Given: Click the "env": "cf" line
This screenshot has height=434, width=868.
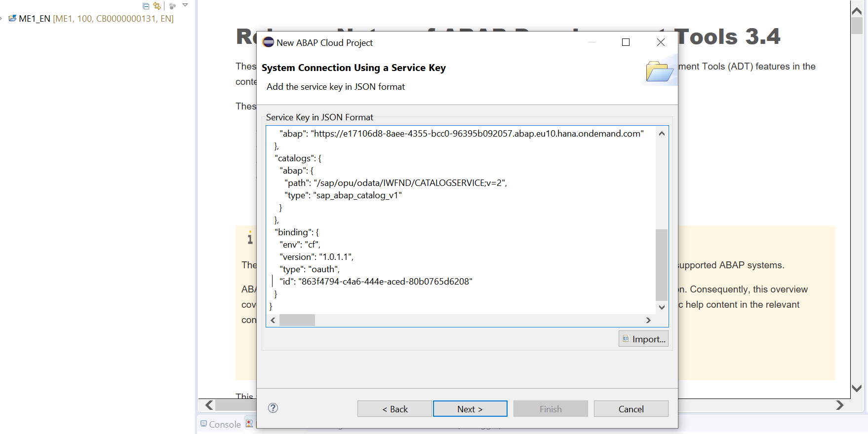Looking at the screenshot, I should pyautogui.click(x=300, y=245).
